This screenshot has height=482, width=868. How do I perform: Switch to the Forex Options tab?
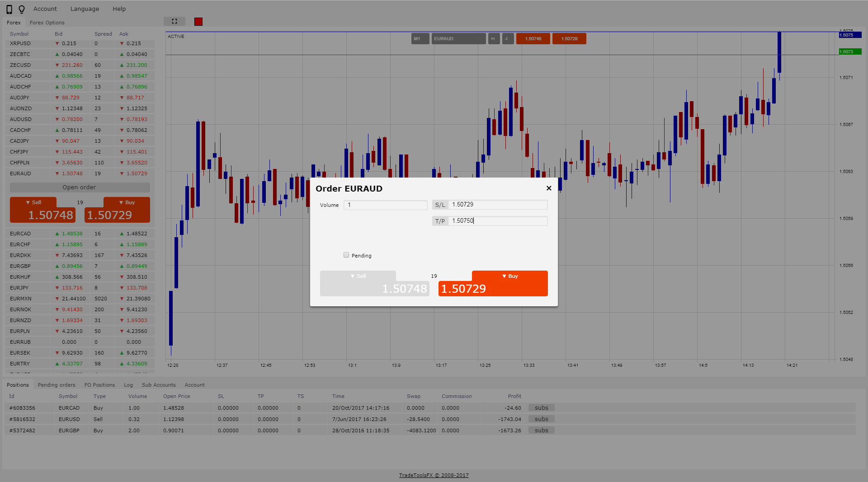[47, 22]
